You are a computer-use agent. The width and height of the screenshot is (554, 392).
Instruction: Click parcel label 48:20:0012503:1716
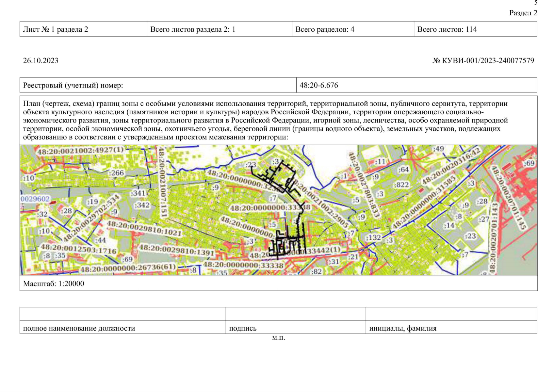click(x=78, y=249)
